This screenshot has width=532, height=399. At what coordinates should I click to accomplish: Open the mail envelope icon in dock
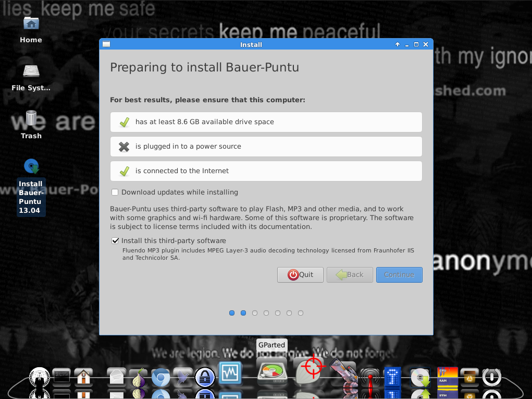pos(116,377)
